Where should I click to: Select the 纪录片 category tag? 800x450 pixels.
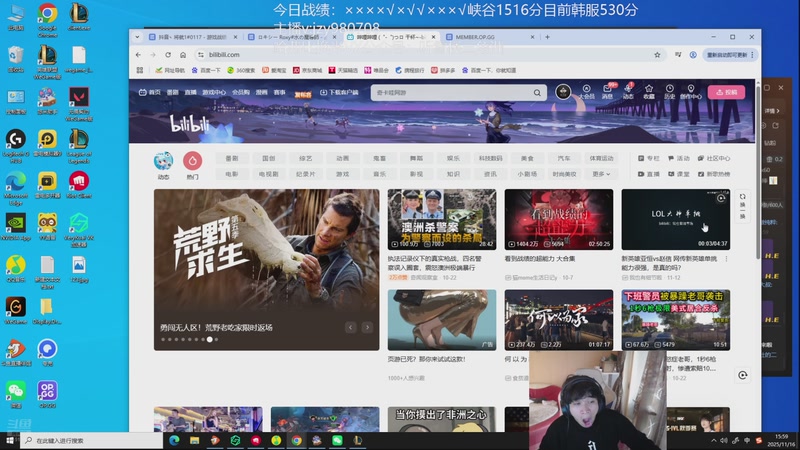(306, 174)
